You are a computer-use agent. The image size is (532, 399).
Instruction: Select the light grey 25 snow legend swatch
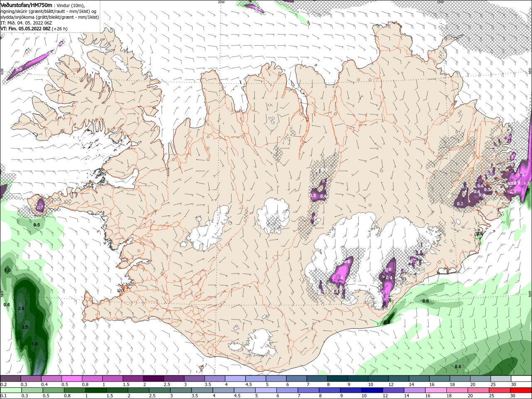click(501, 379)
